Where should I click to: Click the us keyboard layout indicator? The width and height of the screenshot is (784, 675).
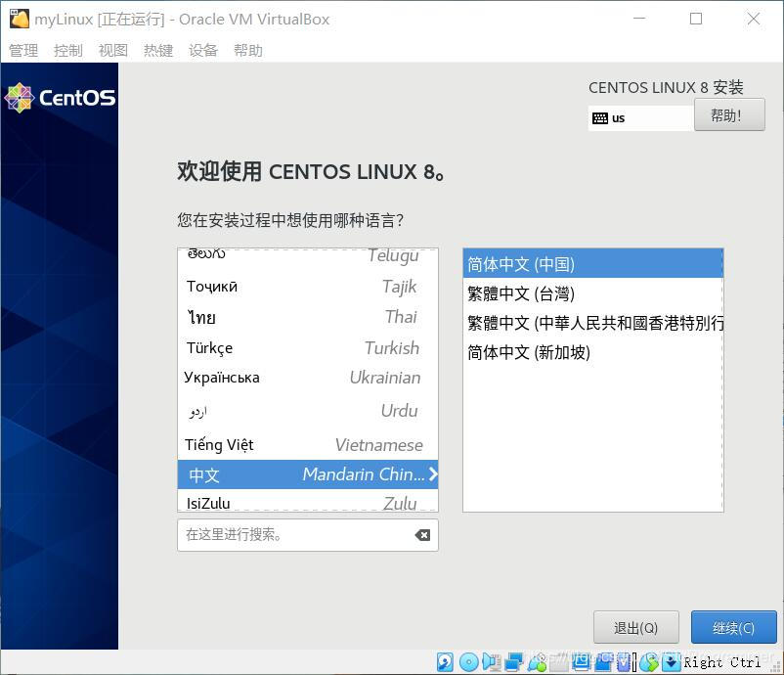640,118
